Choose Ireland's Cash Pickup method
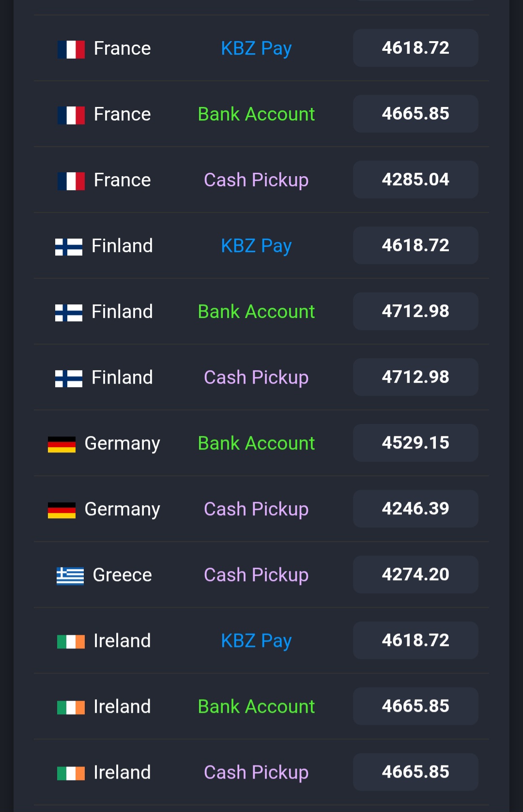This screenshot has height=812, width=523. [256, 772]
